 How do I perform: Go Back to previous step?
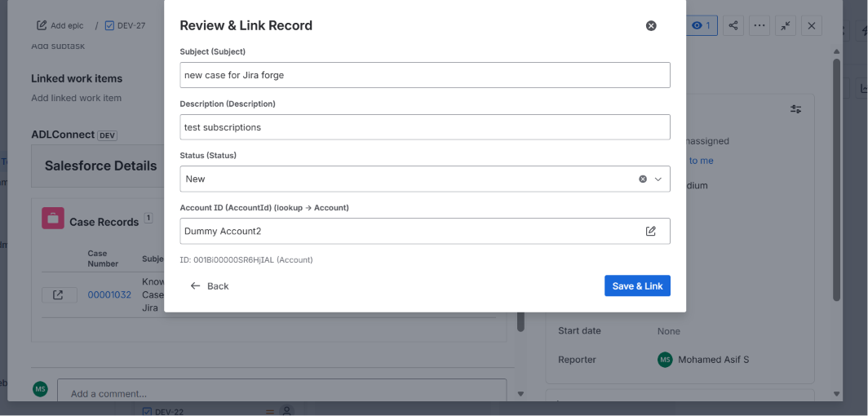click(209, 286)
